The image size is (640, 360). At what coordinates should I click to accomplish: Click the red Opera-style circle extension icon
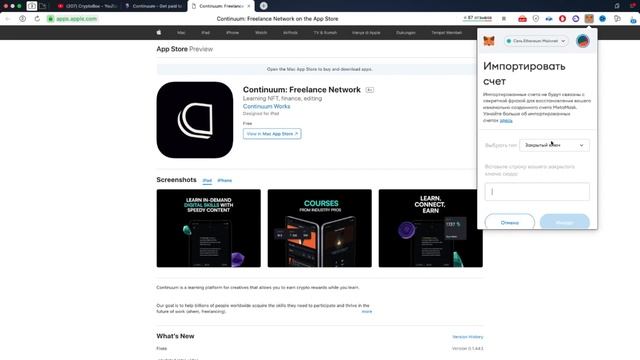click(562, 18)
